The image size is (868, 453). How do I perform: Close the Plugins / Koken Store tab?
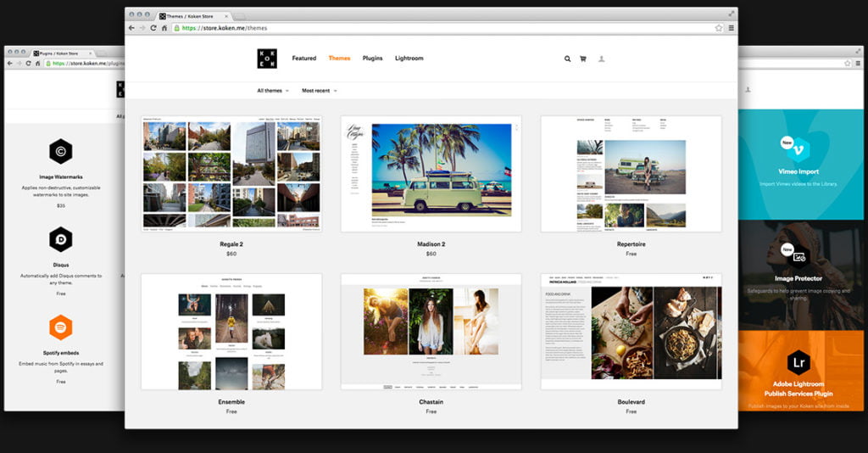coord(91,53)
